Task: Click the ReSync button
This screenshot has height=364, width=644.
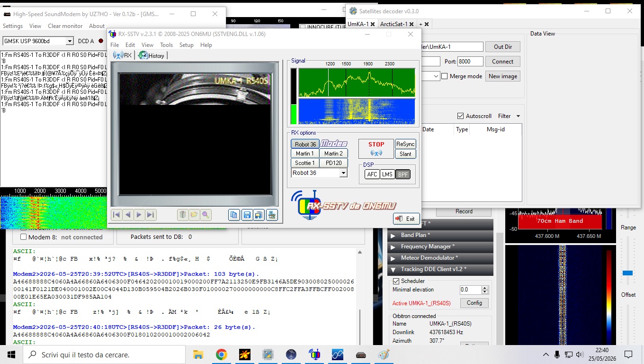Action: tap(405, 144)
